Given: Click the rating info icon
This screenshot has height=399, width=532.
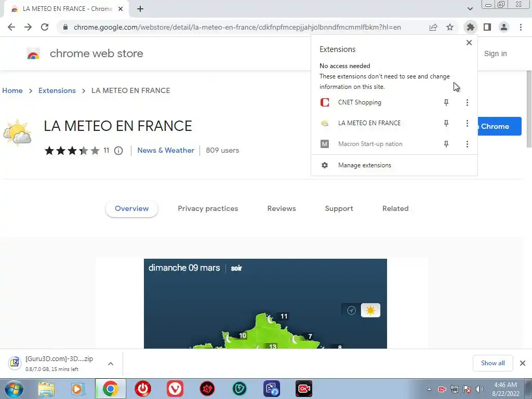Looking at the screenshot, I should coord(118,151).
